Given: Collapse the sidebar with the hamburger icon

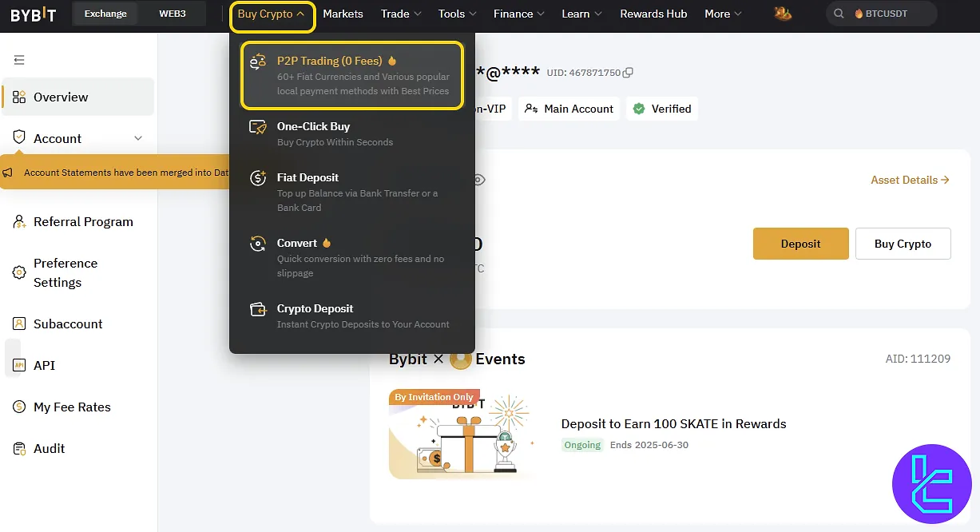Looking at the screenshot, I should point(19,60).
